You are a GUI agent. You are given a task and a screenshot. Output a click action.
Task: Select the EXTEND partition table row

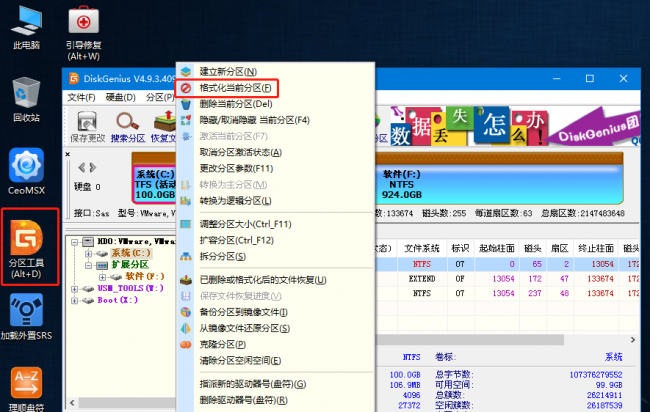(x=508, y=279)
